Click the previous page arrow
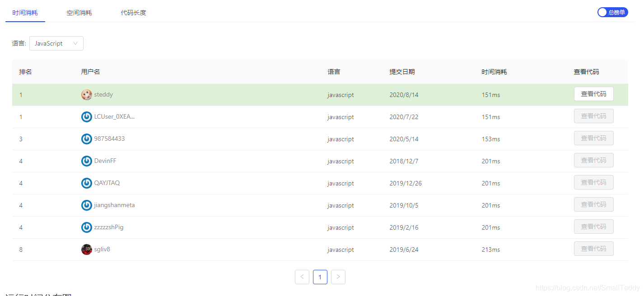Viewport: 644px width, 296px height. [x=302, y=277]
